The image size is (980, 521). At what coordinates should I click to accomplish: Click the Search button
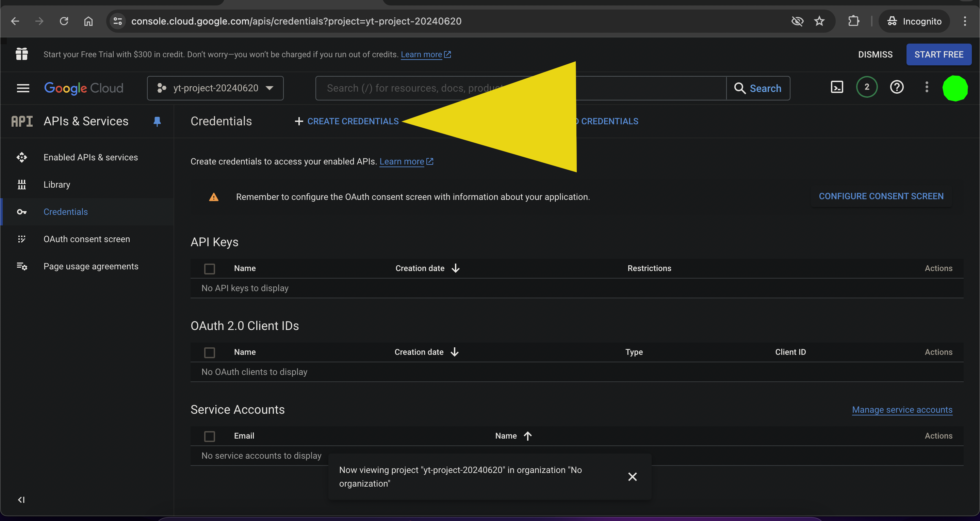coord(758,88)
